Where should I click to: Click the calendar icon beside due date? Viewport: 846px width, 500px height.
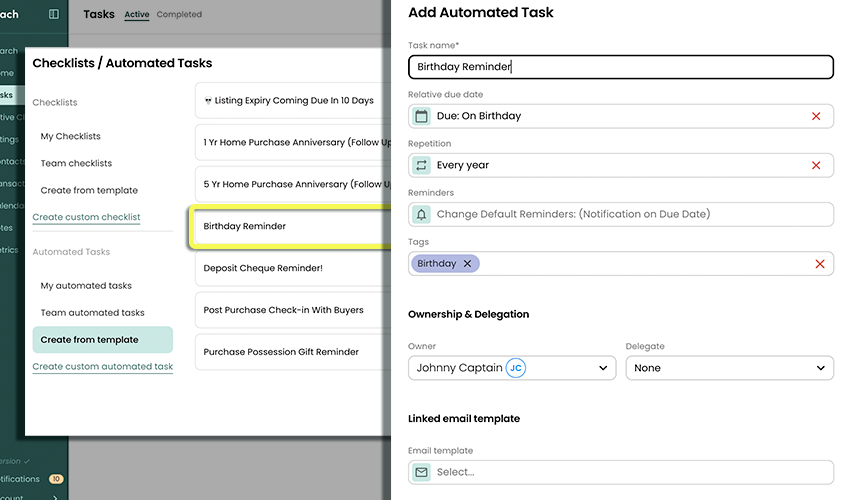coord(421,116)
